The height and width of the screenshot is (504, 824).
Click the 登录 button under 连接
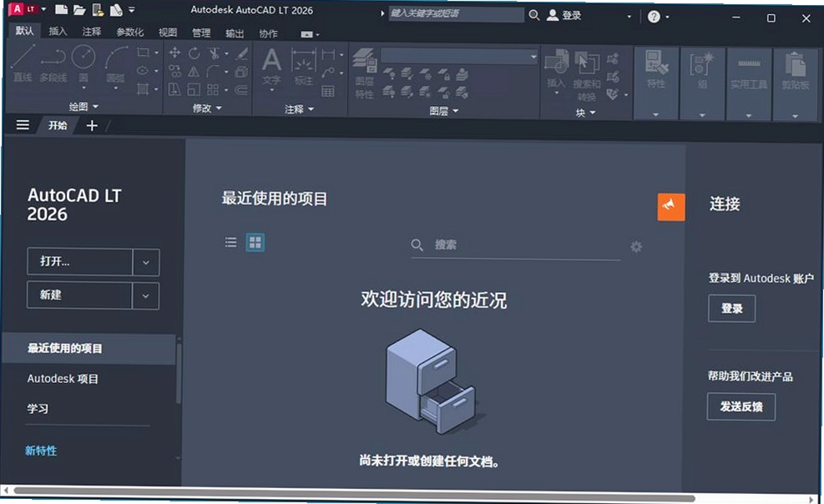pyautogui.click(x=731, y=309)
